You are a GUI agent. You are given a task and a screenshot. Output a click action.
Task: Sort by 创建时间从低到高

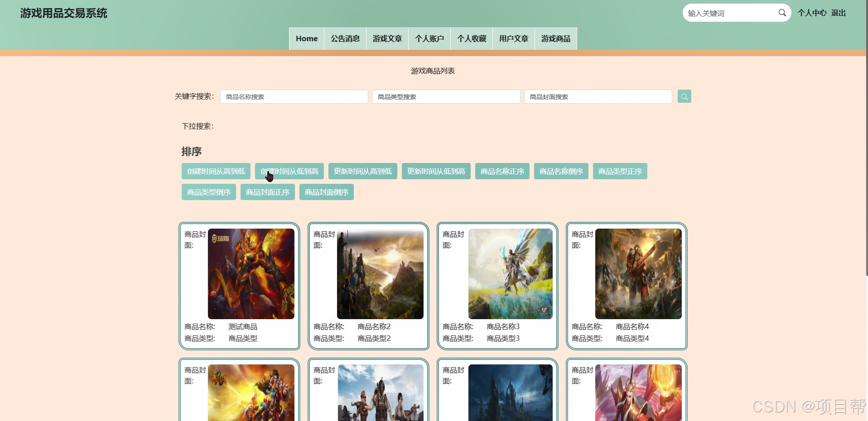[x=289, y=171]
